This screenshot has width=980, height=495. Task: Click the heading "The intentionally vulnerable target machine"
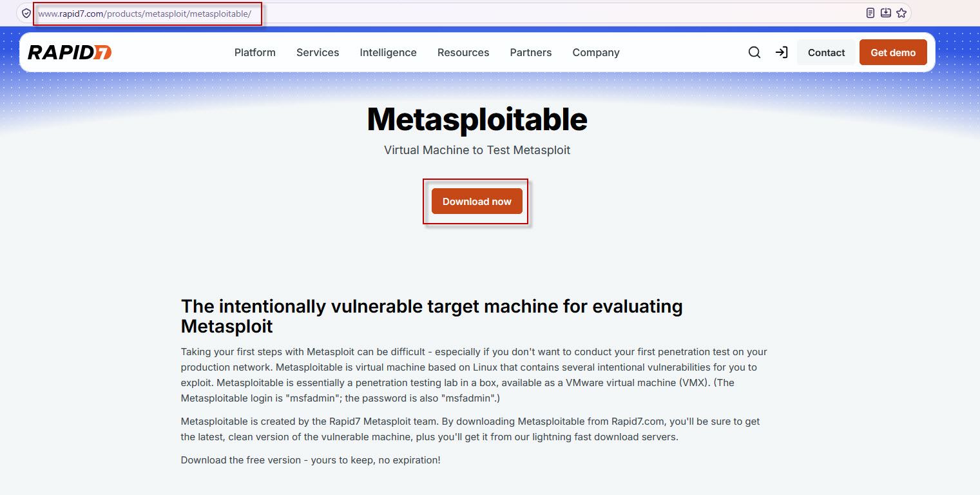[432, 316]
